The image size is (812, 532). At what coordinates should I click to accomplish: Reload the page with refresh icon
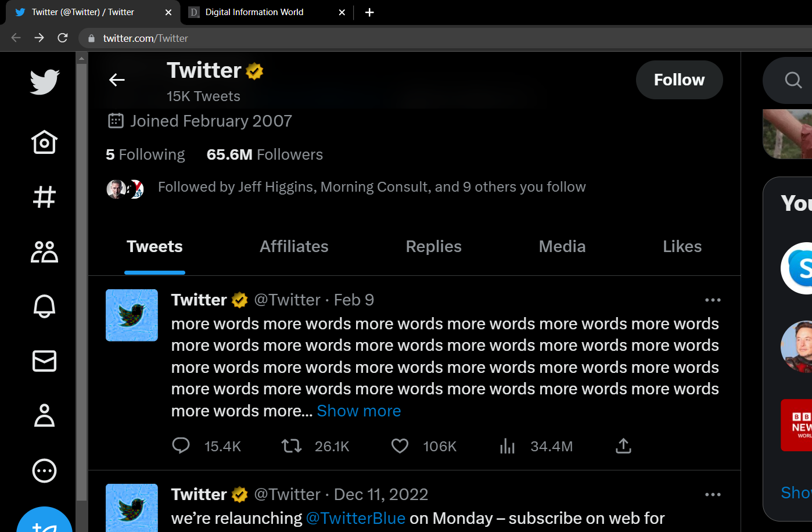pos(63,38)
